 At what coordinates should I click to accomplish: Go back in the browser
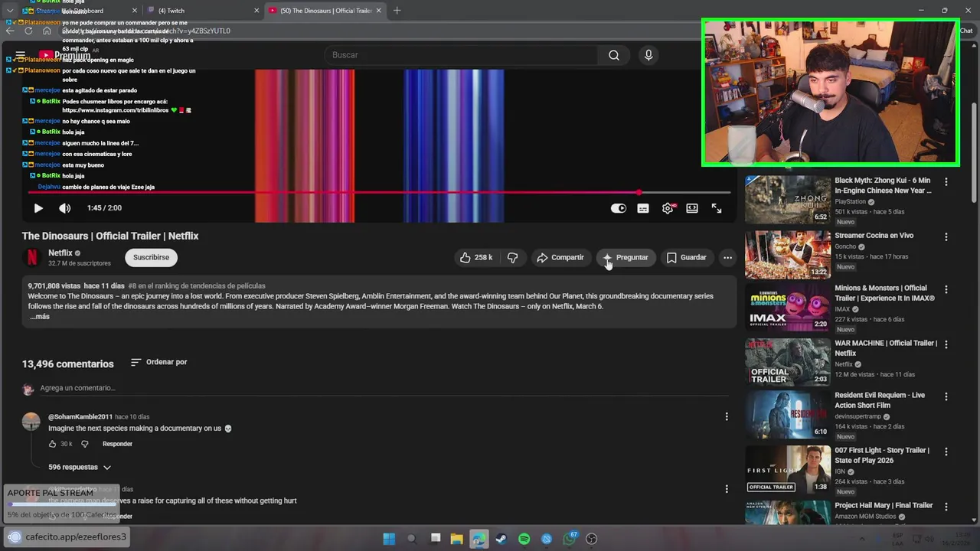10,31
